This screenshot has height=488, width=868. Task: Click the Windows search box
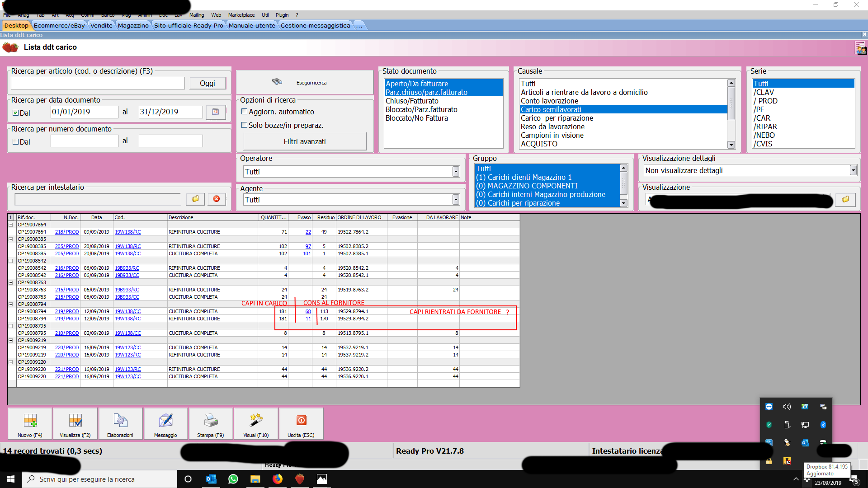click(x=99, y=479)
